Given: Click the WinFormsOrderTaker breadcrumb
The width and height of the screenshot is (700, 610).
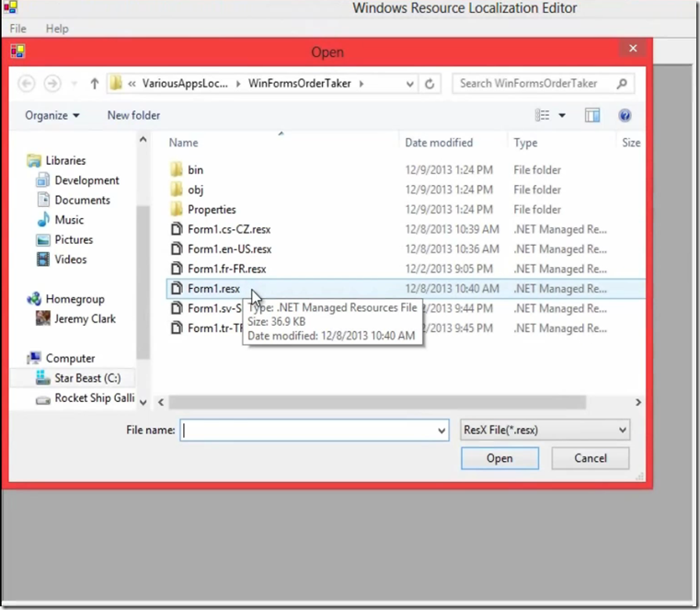Looking at the screenshot, I should pos(300,84).
